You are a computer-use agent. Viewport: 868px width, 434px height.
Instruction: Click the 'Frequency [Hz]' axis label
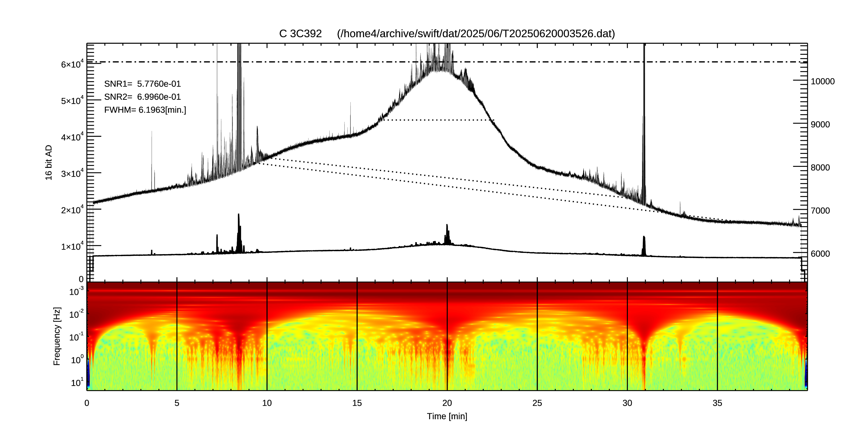[57, 336]
